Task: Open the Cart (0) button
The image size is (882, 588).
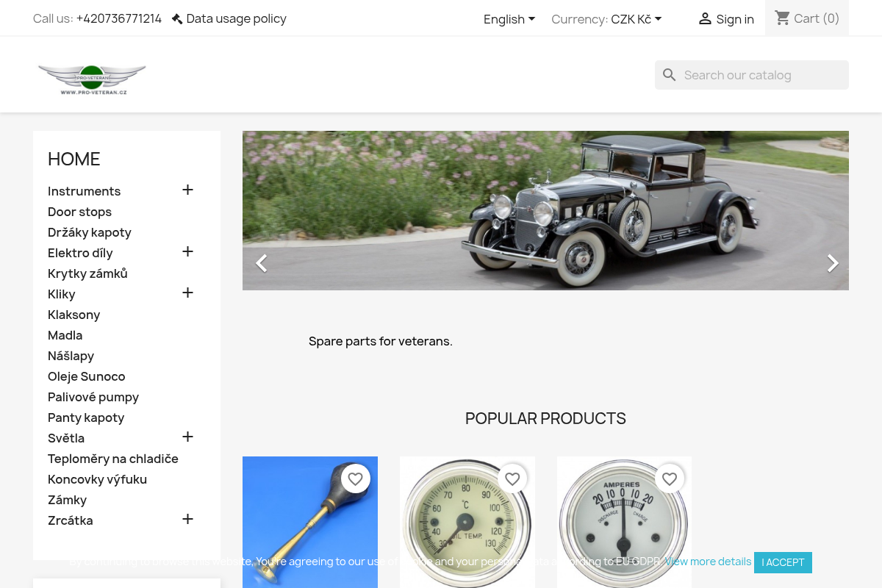Action: tap(807, 18)
